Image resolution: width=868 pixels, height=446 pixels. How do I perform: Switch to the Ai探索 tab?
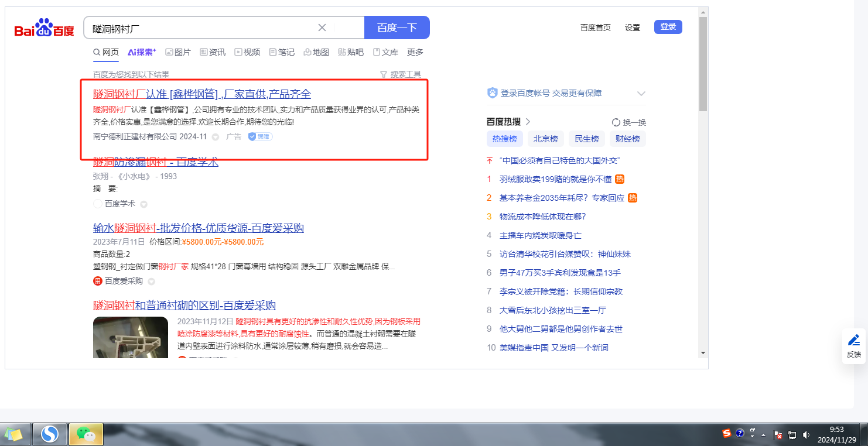coord(142,52)
